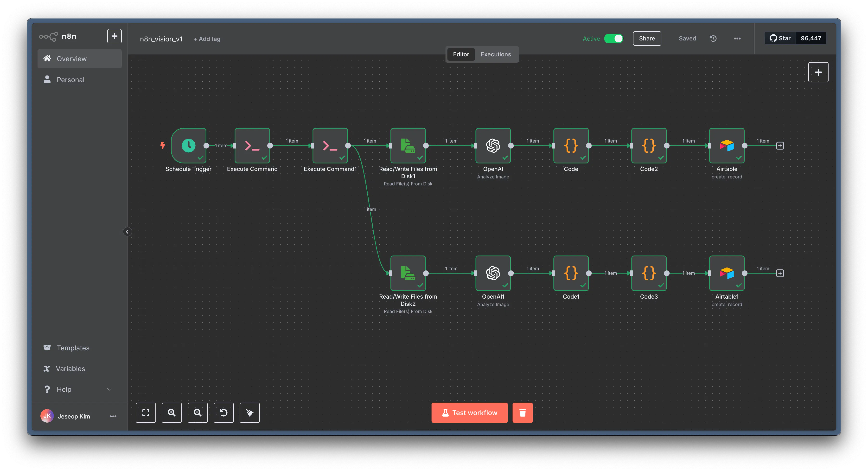Open the workflow history icon

(713, 39)
